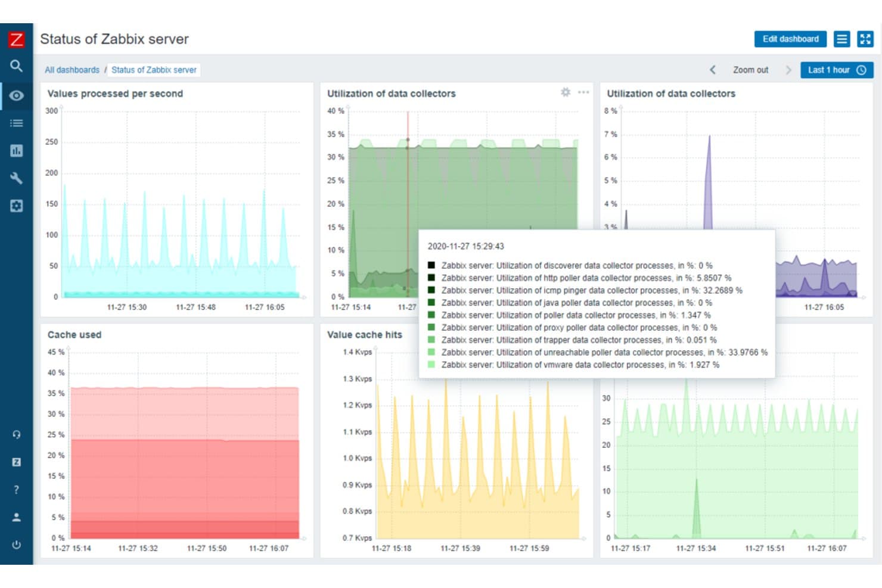Click the Status of Zabbix server breadcrumb link
This screenshot has height=588, width=882.
point(154,70)
